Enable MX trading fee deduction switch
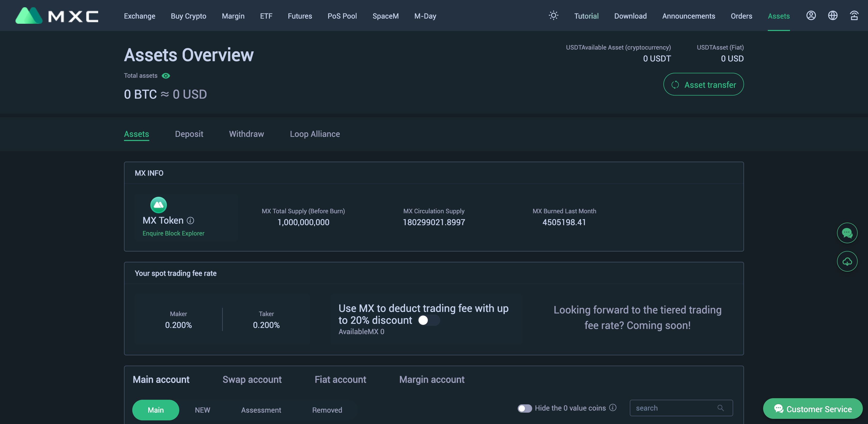The width and height of the screenshot is (868, 424). click(x=429, y=320)
